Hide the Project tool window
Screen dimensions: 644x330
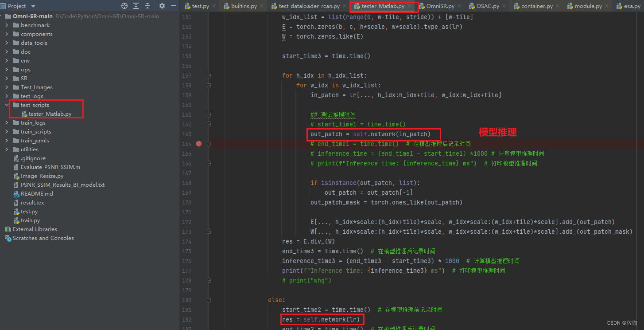click(x=173, y=6)
